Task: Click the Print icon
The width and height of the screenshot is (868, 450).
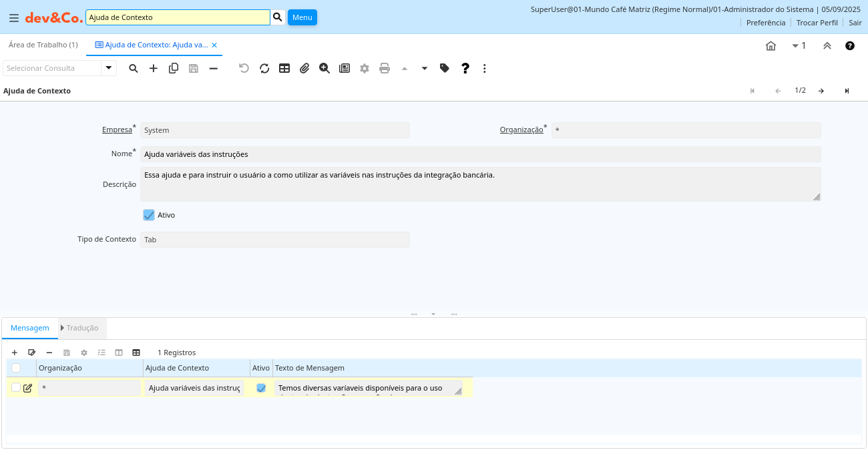Action: [385, 68]
